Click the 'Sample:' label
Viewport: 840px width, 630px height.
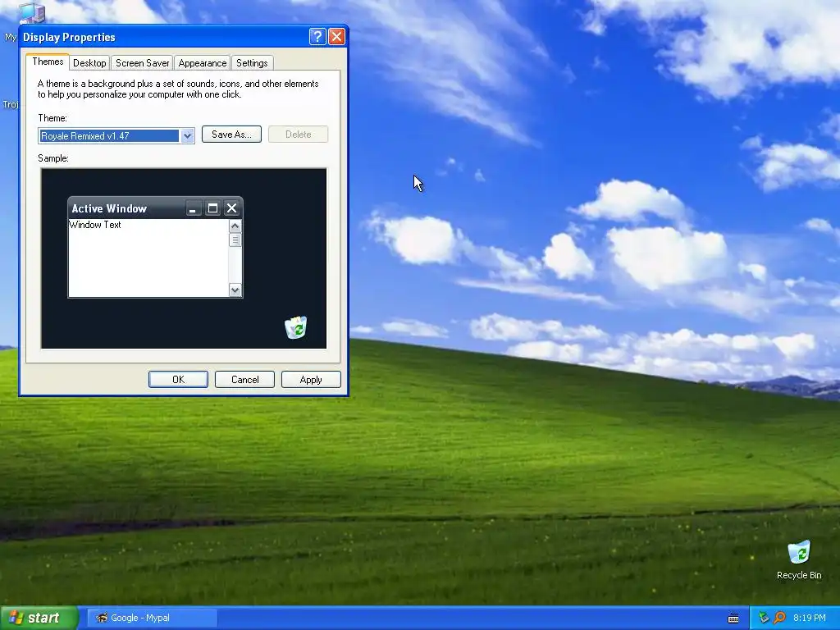point(53,158)
